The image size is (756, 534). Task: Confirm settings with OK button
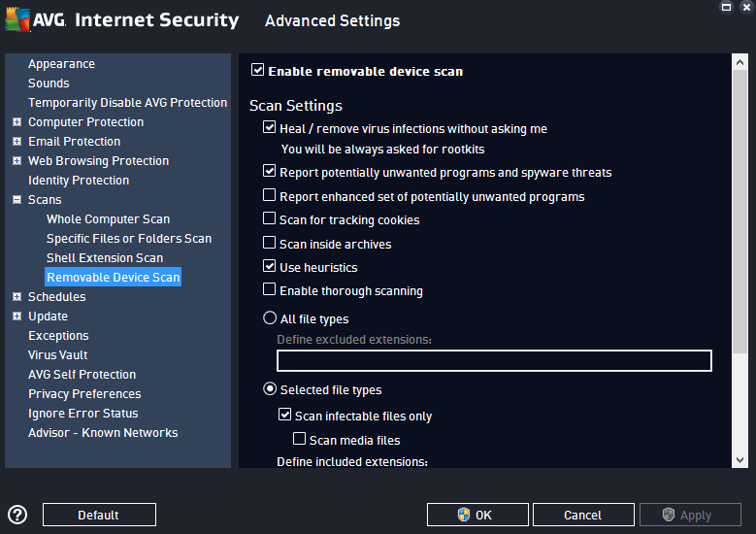pyautogui.click(x=477, y=515)
